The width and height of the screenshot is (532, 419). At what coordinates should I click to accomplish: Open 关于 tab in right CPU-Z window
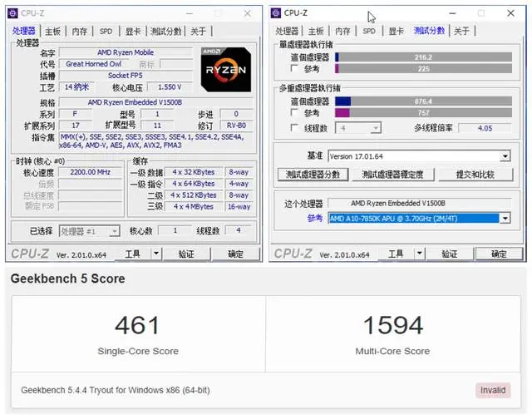pyautogui.click(x=461, y=31)
